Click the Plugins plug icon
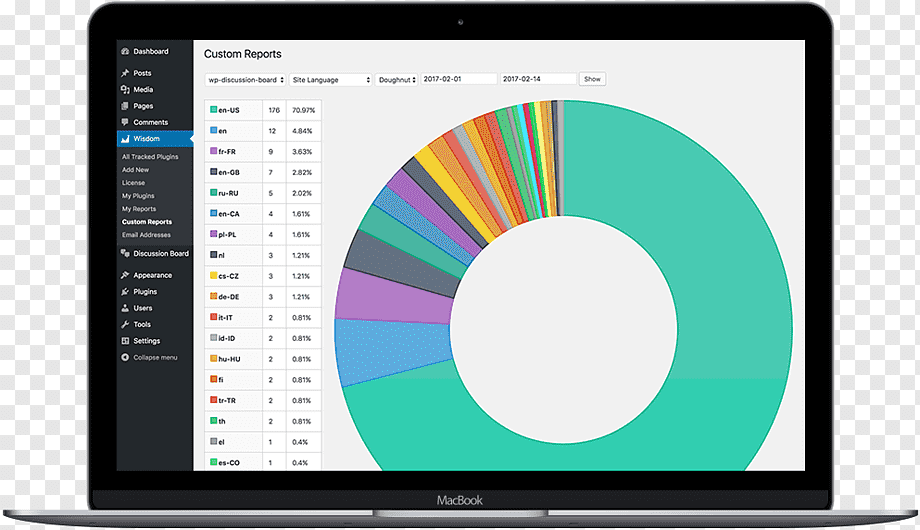The height and width of the screenshot is (530, 920). 125,291
